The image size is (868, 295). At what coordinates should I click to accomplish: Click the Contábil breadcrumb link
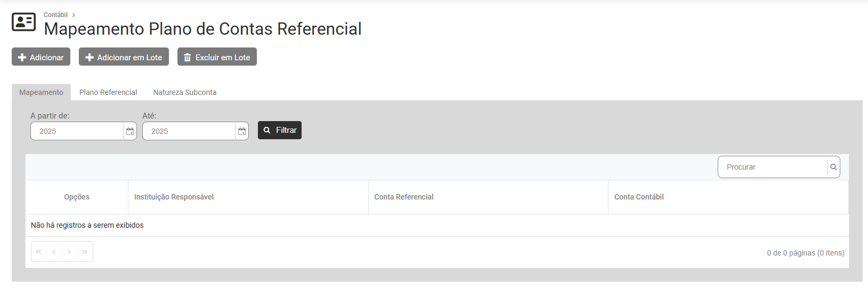[x=55, y=15]
